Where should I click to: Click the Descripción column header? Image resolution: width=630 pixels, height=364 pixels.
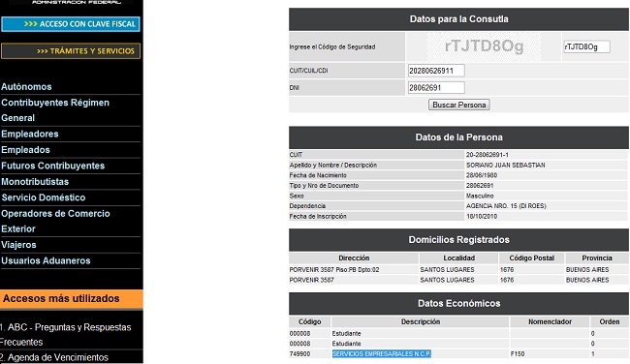click(421, 321)
